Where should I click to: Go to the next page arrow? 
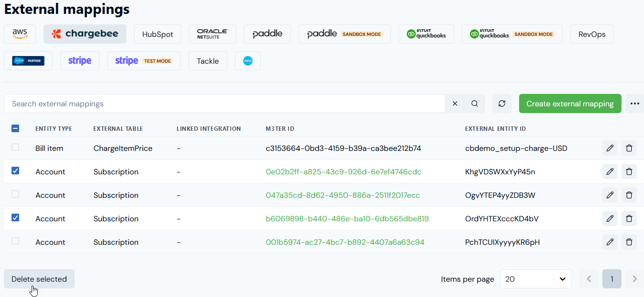pyautogui.click(x=635, y=279)
